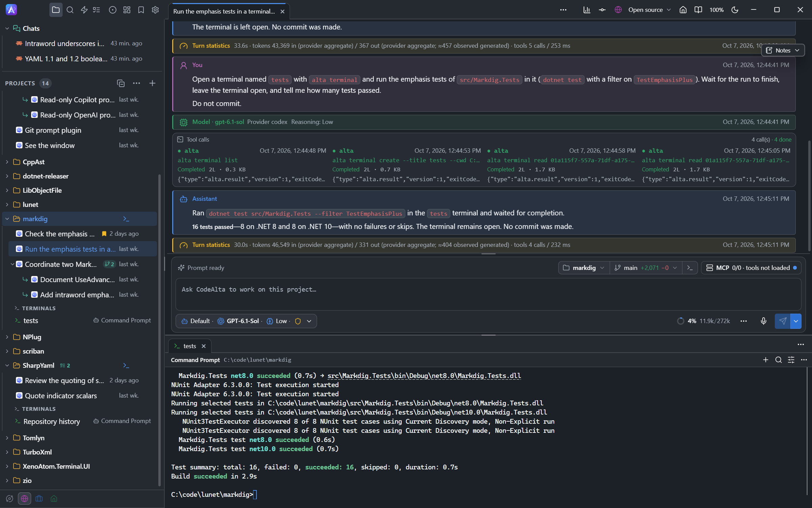This screenshot has width=812, height=508.
Task: Open the main branch dropdown
Action: (646, 268)
